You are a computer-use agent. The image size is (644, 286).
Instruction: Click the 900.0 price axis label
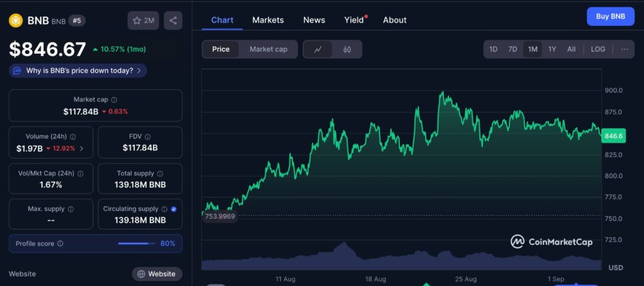(x=614, y=91)
